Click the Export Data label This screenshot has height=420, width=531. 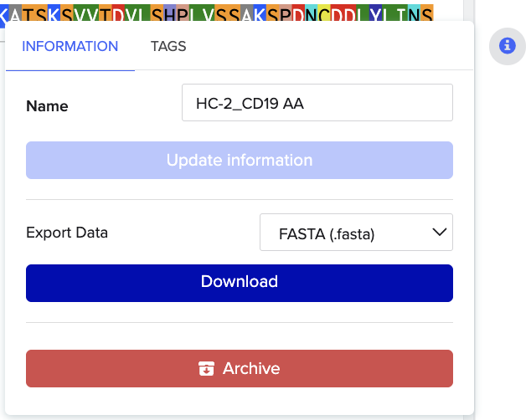(x=67, y=233)
